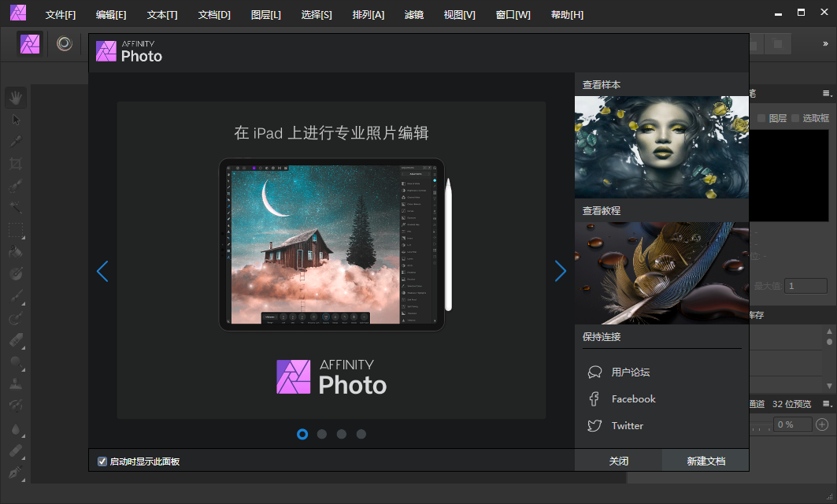Open the 排列[A] menu
The height and width of the screenshot is (504, 837).
[369, 15]
